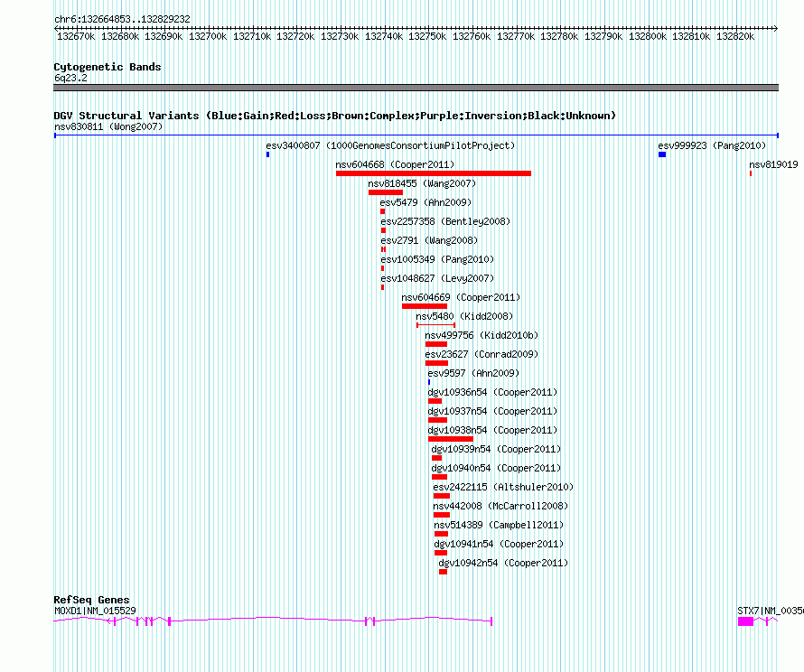Open nsv604668 (Cooper2011) variant
This screenshot has height=672, width=804.
(395, 164)
